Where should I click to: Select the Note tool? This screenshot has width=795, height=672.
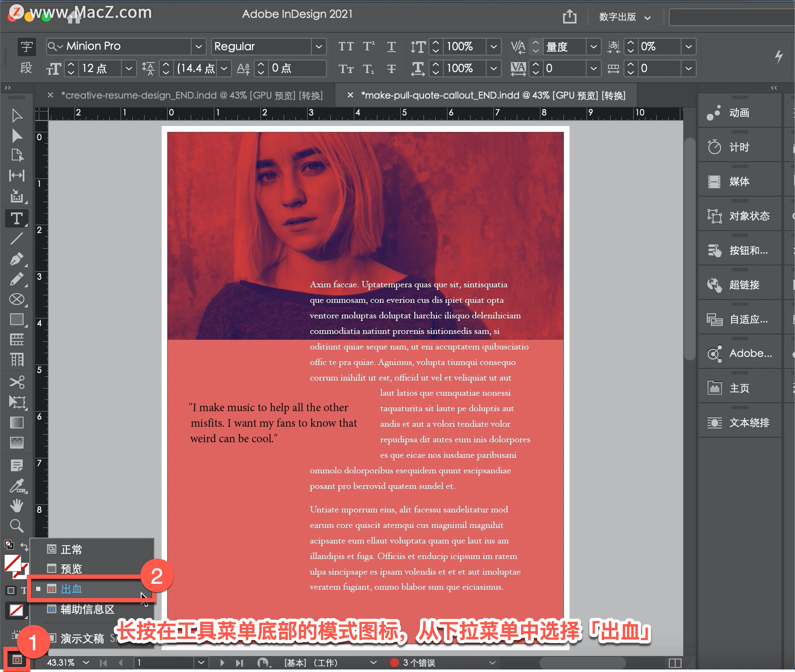tap(17, 465)
